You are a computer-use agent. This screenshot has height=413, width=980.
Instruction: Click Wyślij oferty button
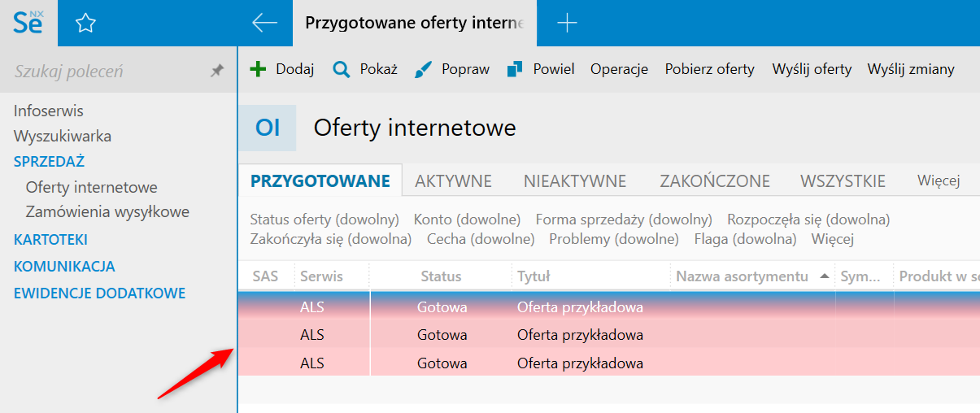click(812, 69)
